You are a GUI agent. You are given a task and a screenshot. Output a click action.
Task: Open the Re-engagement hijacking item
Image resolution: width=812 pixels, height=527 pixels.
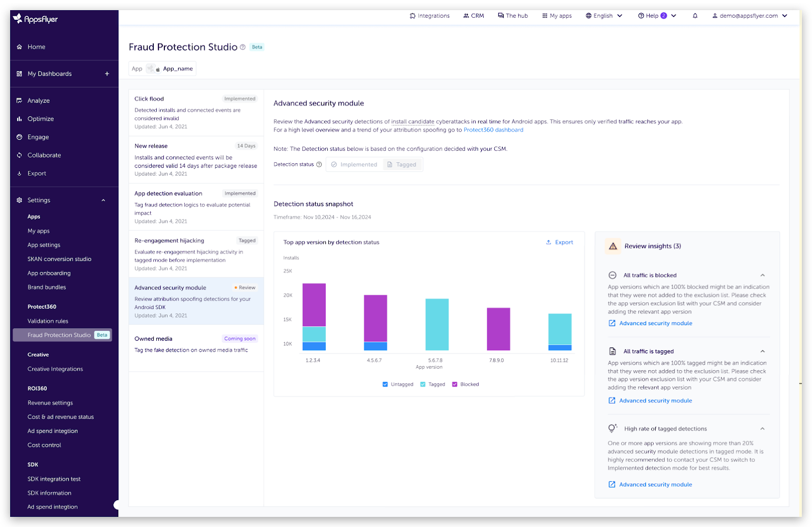(196, 254)
